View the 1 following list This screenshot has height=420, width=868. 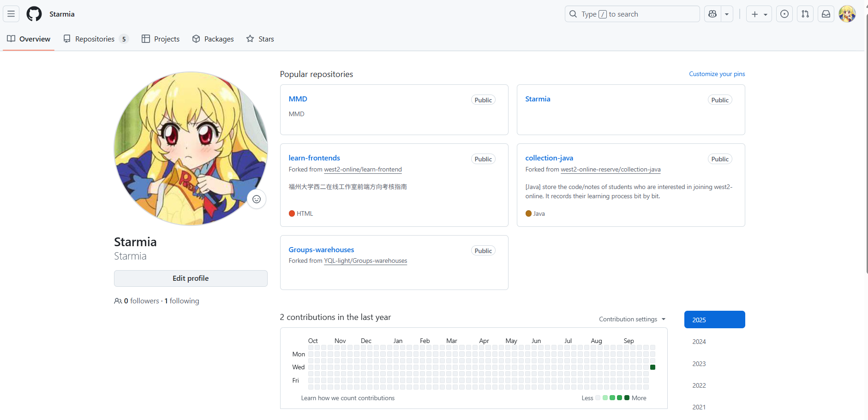[182, 301]
